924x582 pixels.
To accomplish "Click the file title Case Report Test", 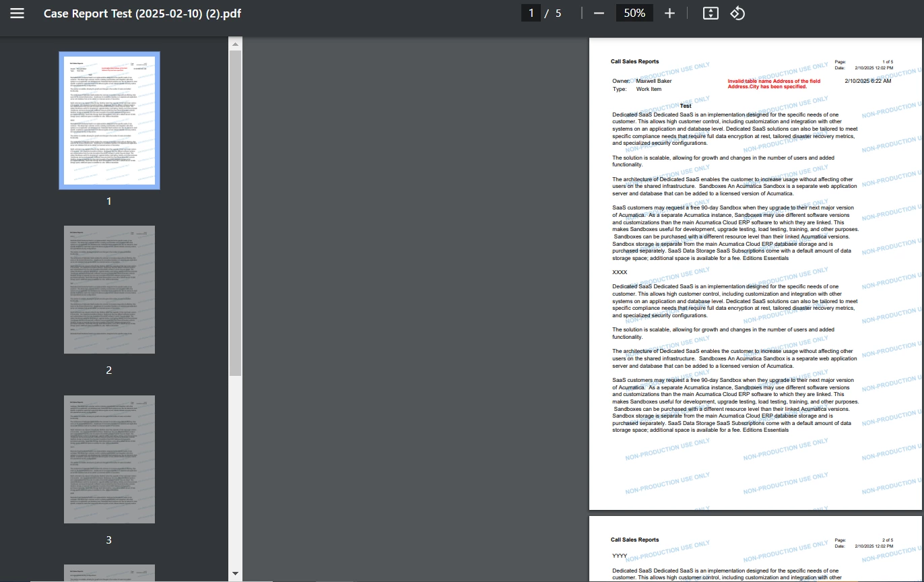I will pyautogui.click(x=142, y=13).
